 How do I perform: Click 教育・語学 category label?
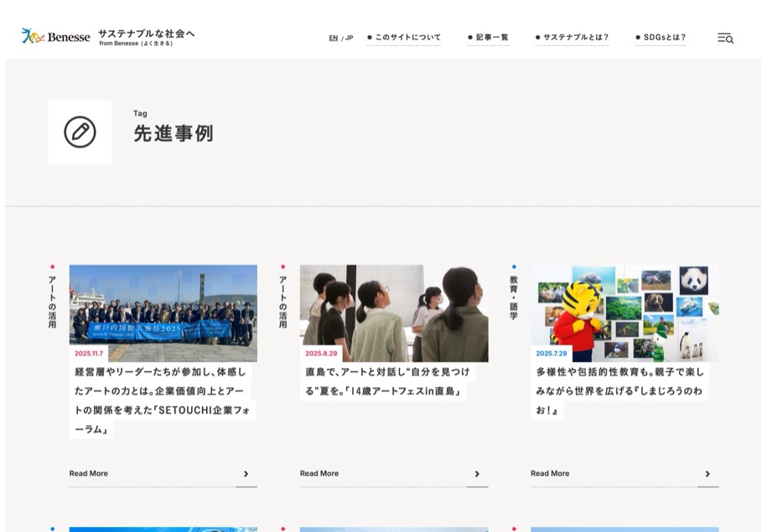pos(514,297)
